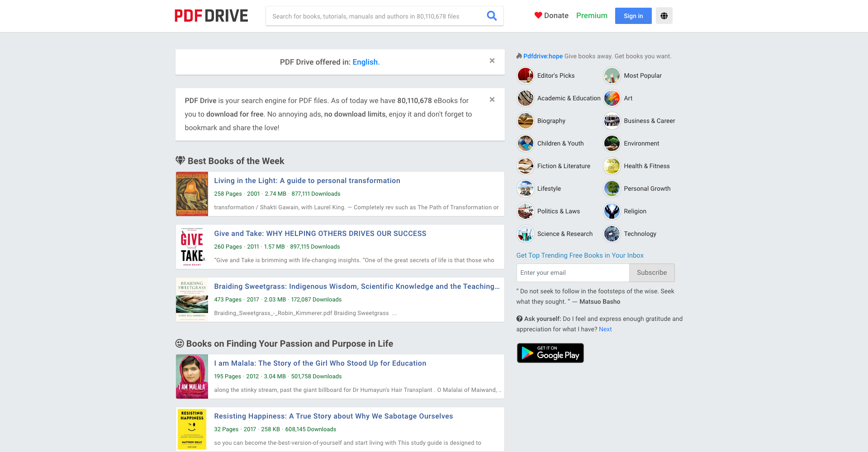This screenshot has width=868, height=452.
Task: Open Technology category label
Action: 640,234
